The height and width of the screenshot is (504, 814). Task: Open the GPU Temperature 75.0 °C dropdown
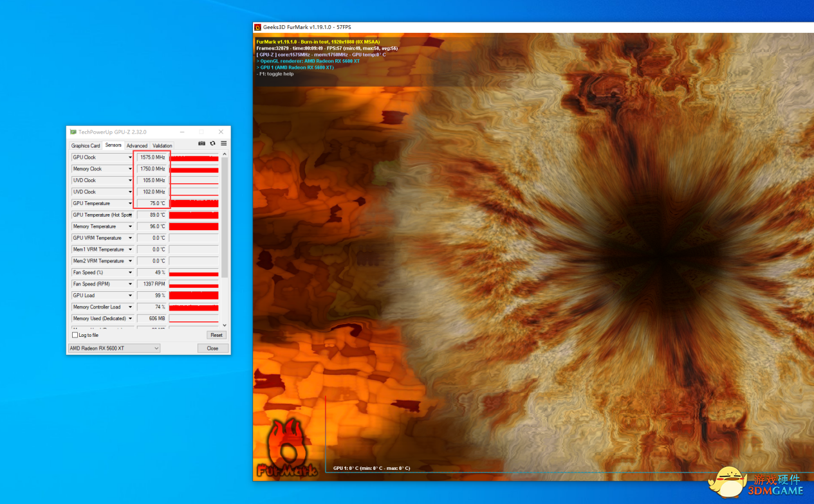pos(130,204)
